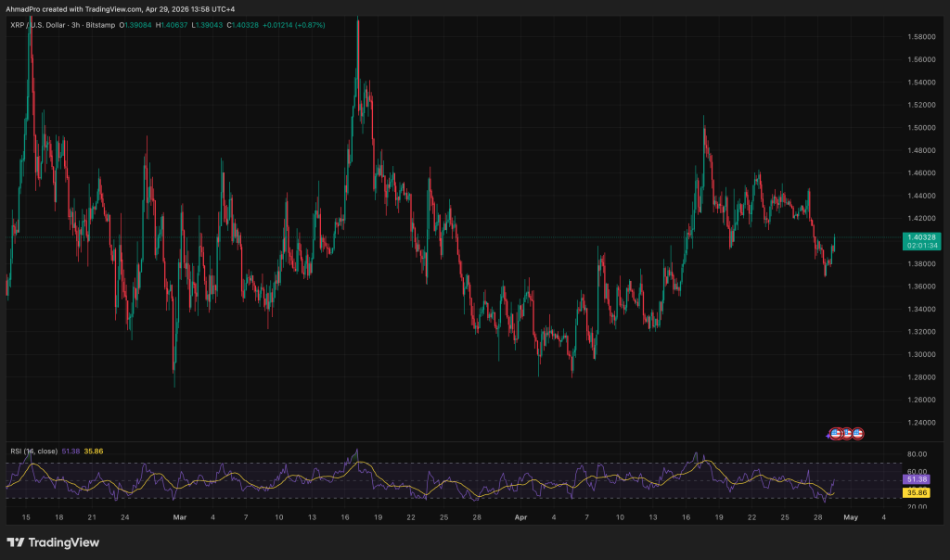Viewport: 950px width, 560px height.
Task: Click the purple 51.38 RSI axis label
Action: tap(916, 479)
